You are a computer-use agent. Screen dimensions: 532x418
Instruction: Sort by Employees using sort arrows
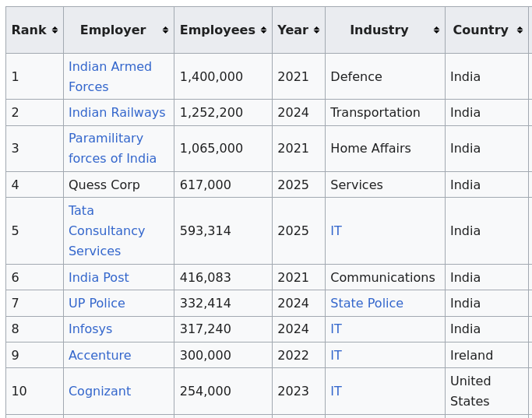point(263,30)
